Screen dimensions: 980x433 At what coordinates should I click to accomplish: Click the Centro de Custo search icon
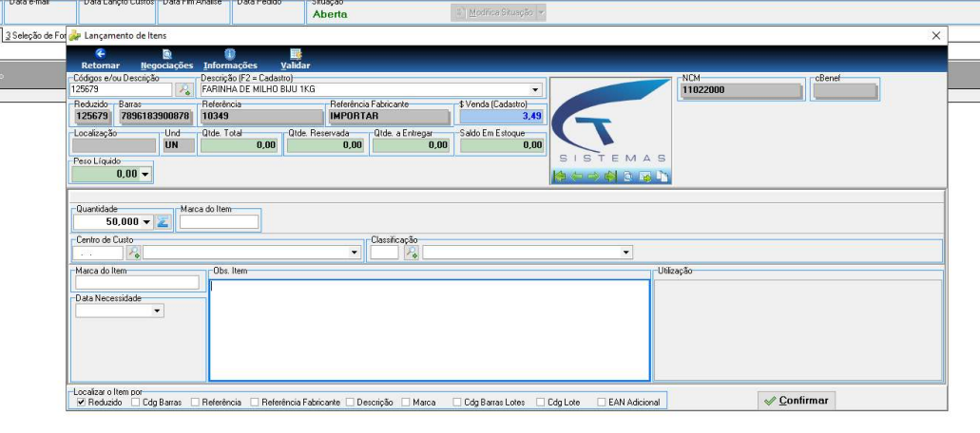[x=133, y=253]
